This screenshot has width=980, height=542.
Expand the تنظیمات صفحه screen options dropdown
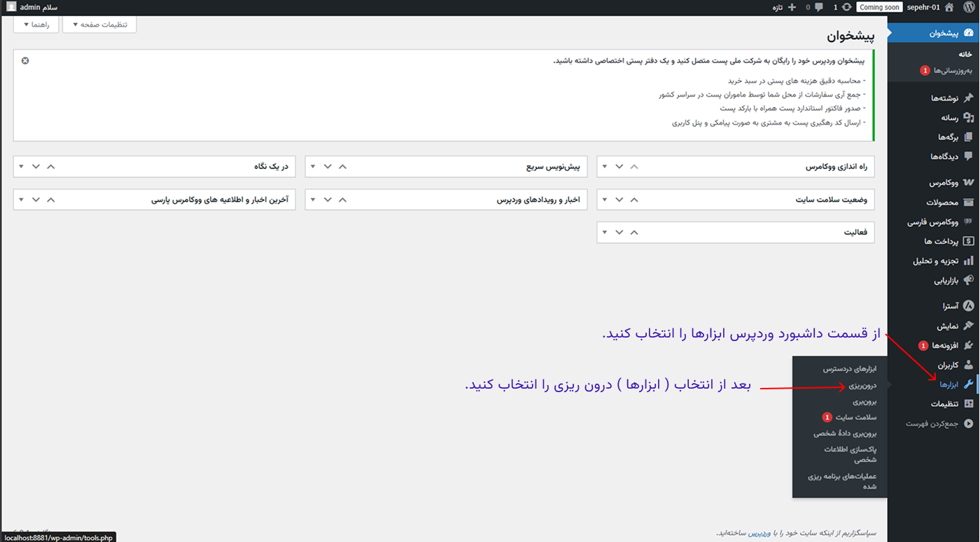coord(99,25)
